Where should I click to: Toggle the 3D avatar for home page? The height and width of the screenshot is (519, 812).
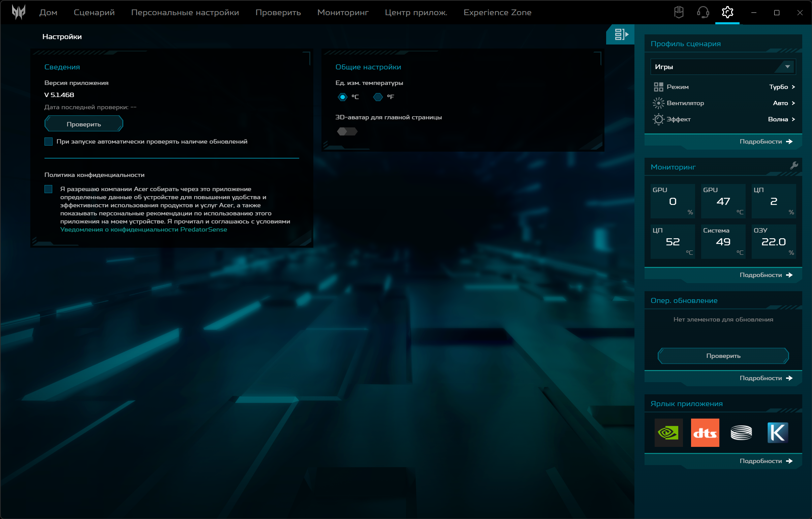[347, 131]
